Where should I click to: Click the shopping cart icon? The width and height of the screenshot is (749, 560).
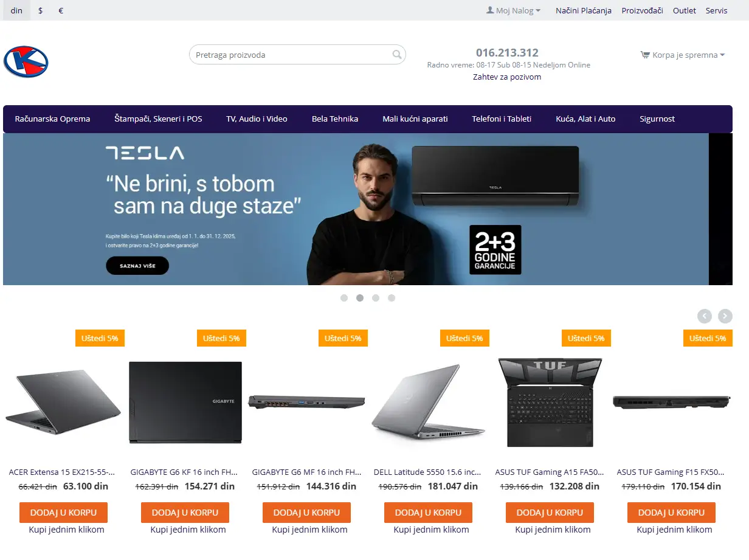pos(645,55)
